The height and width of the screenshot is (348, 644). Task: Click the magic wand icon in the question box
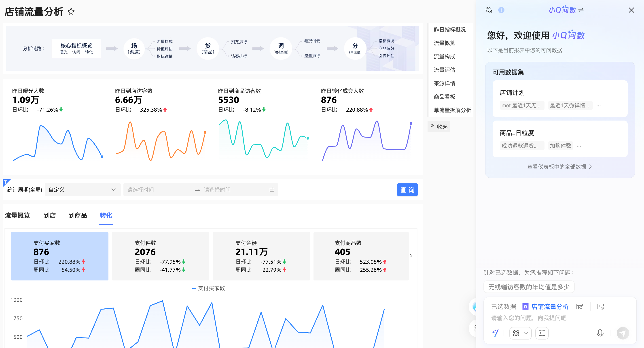pos(495,333)
